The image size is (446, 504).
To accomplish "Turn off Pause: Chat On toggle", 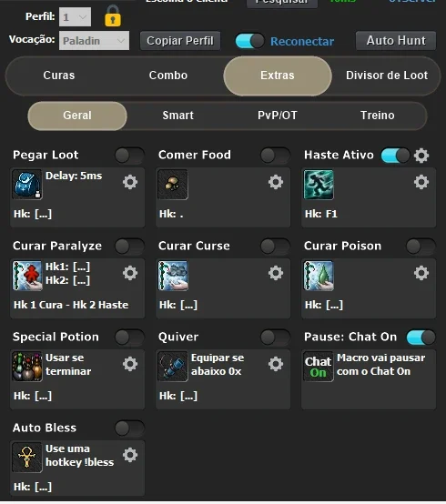I will [421, 338].
